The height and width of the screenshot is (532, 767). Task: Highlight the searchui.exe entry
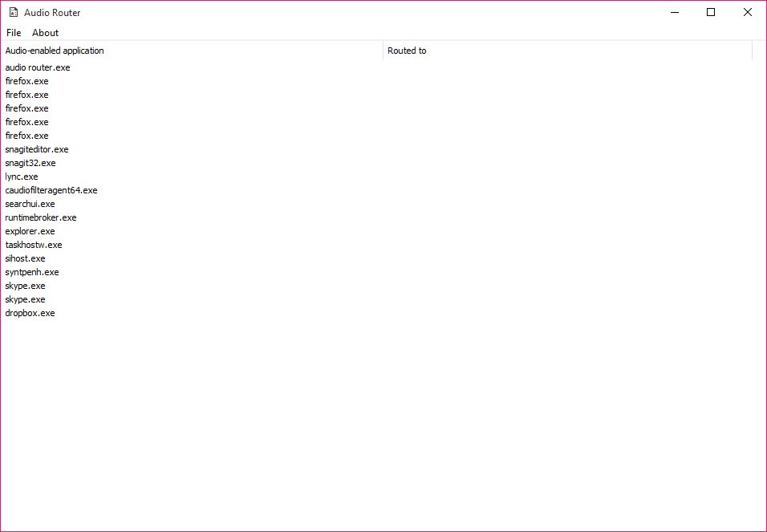30,204
